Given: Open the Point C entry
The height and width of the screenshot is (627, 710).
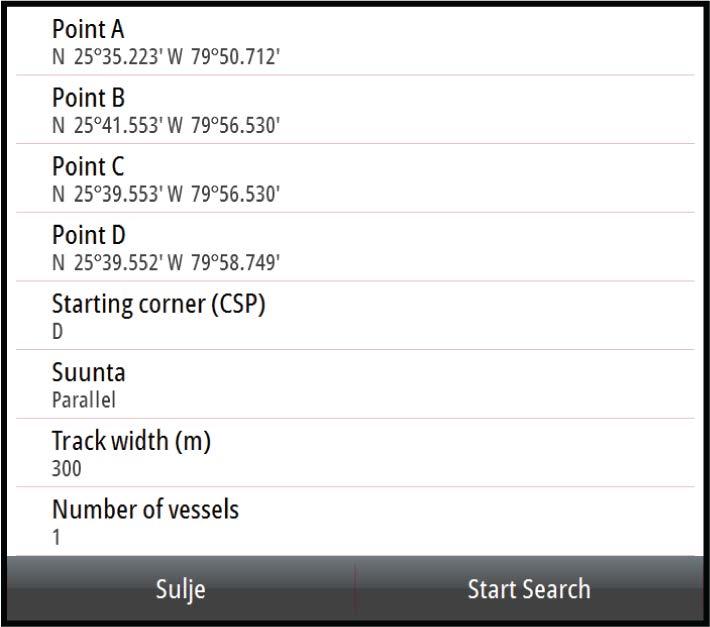Looking at the screenshot, I should point(355,178).
